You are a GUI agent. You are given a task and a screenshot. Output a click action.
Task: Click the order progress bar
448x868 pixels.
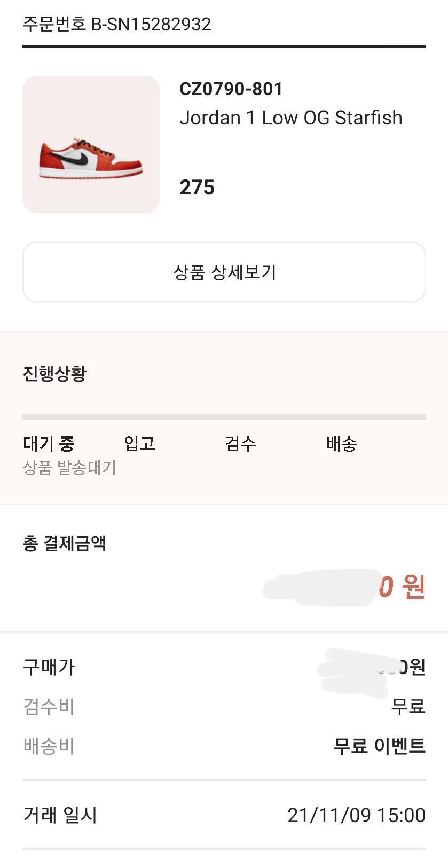click(224, 417)
